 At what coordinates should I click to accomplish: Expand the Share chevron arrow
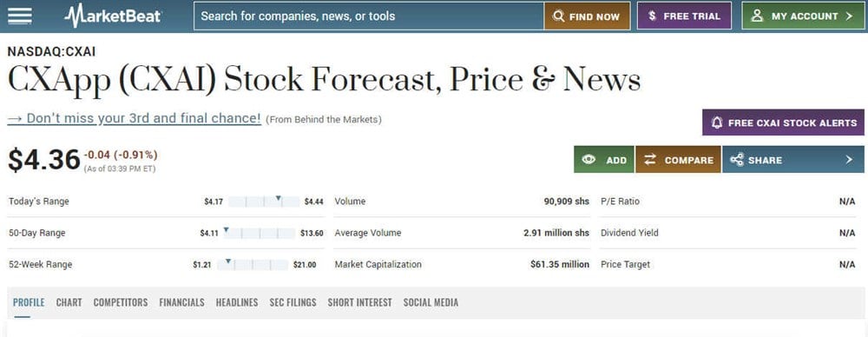point(849,160)
